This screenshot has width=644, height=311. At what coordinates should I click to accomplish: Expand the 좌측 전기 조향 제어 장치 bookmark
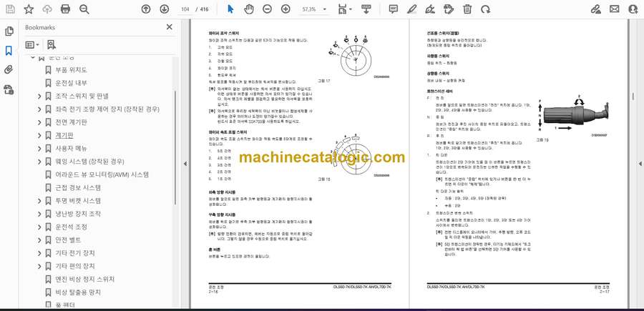(x=39, y=109)
